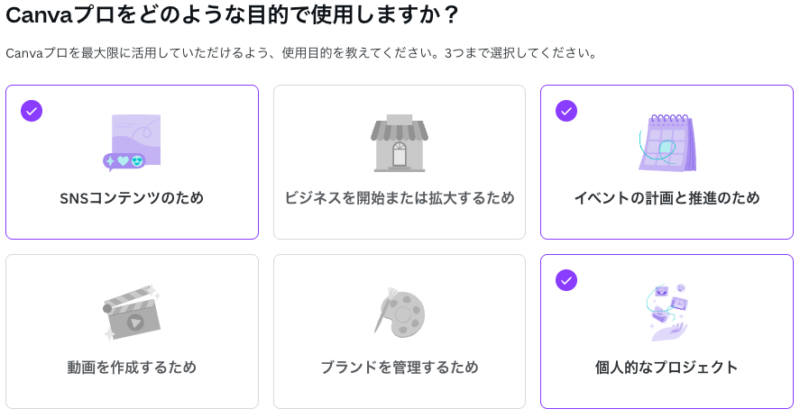Viewport: 800px width, 418px height.
Task: Uncheck the イベントの計画と推進のため checkmark
Action: (566, 111)
